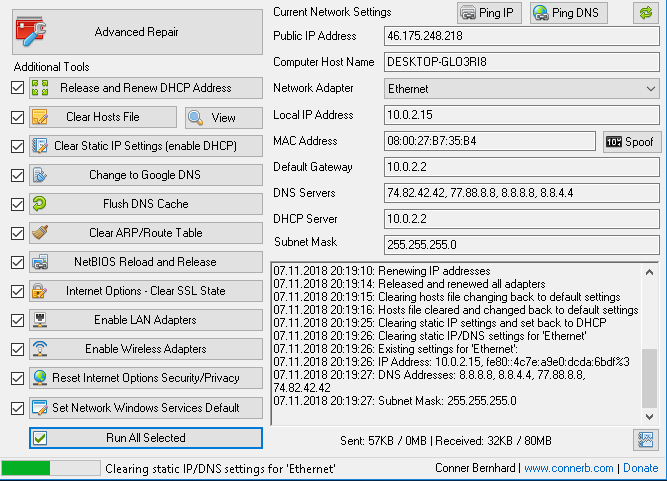Click log line 'Released and renewed all adapters'
The image size is (667, 481).
[409, 284]
